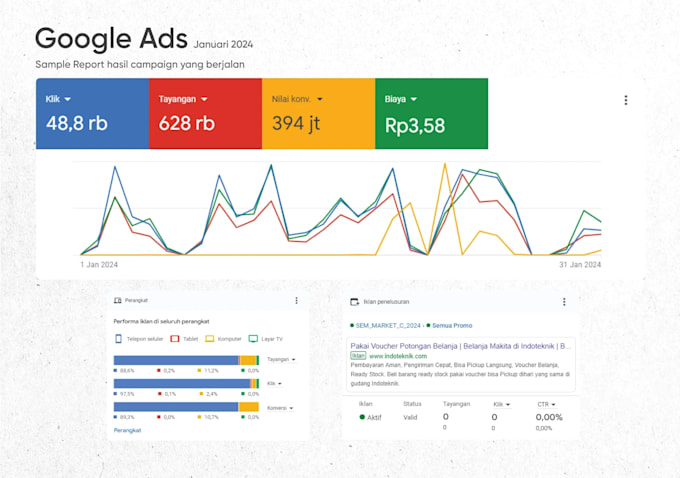
Task: Click the green Iklan ad badge
Action: pyautogui.click(x=358, y=356)
